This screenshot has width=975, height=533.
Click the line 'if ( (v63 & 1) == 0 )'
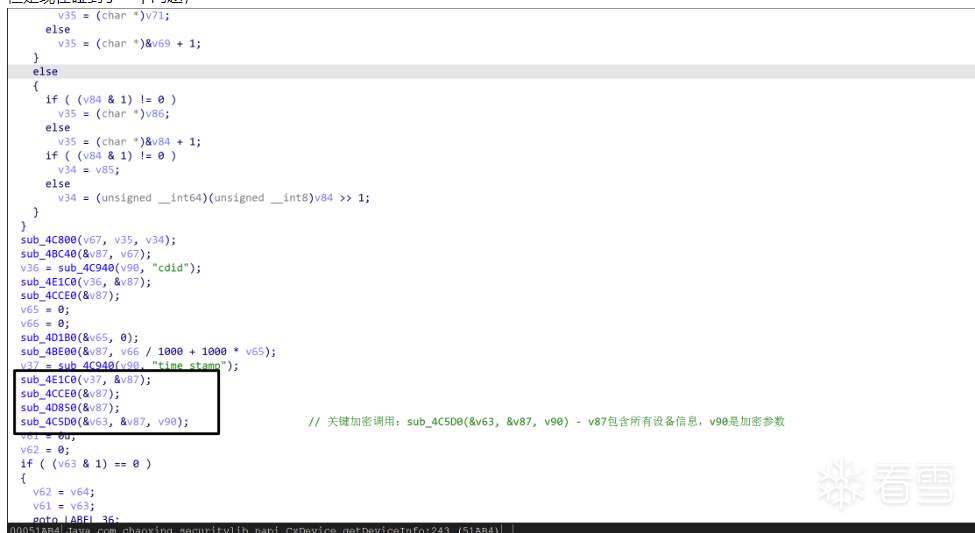86,464
